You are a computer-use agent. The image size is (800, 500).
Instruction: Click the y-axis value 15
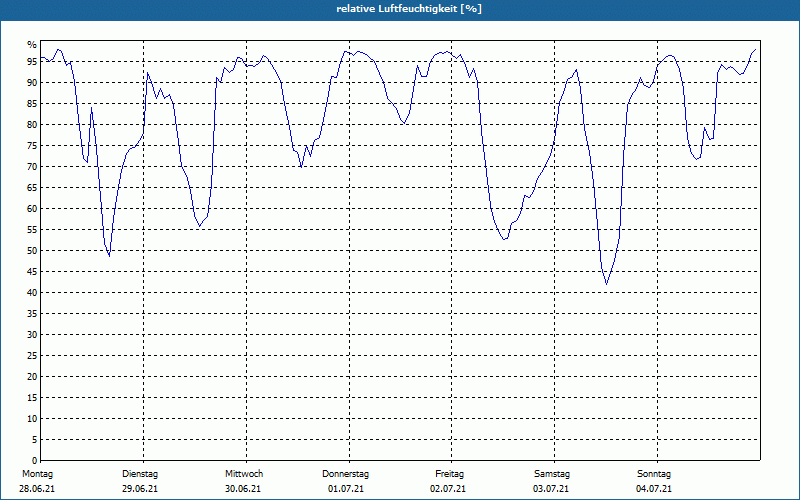click(x=32, y=397)
